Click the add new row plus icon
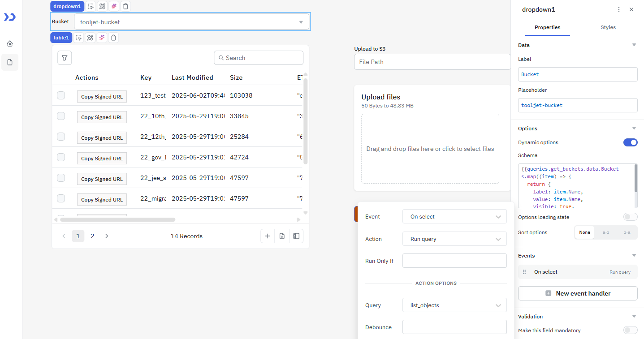644x339 pixels. (x=268, y=236)
